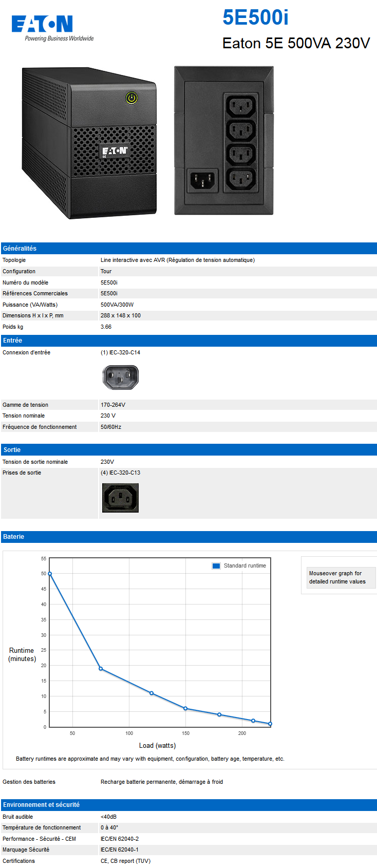Screen dimensions: 377x868
Task: Click the Standard runtime blue legend swatch
Action: click(216, 565)
